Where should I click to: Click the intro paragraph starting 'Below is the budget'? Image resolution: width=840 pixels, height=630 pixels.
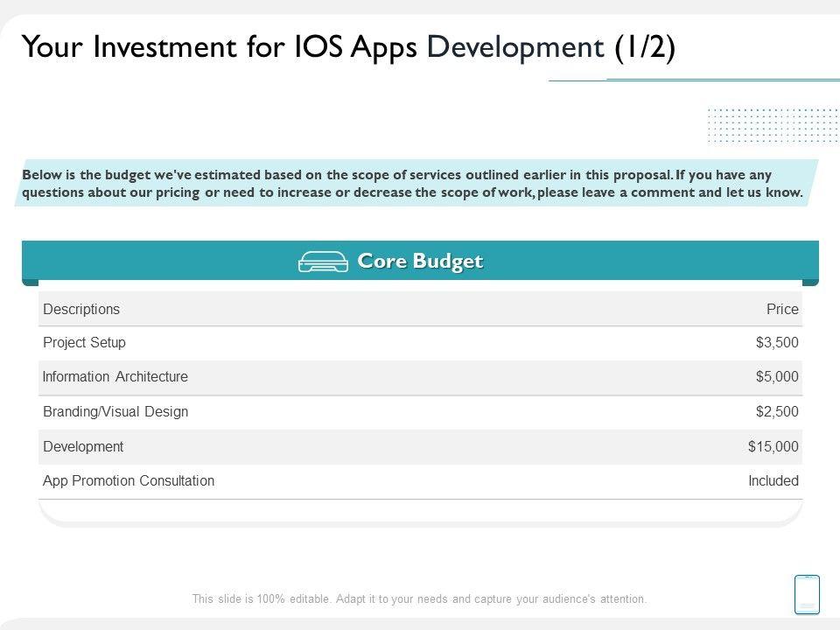tap(412, 183)
